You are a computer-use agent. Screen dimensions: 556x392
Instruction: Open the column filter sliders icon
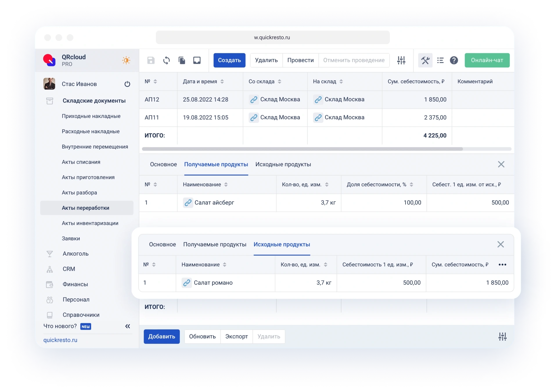(x=401, y=60)
